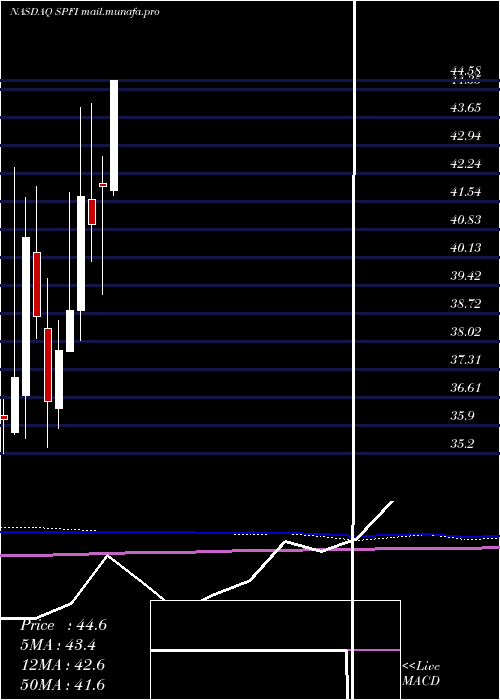Click the 42.24 price axis label
Image resolution: width=500 pixels, height=700 pixels.
[466, 164]
